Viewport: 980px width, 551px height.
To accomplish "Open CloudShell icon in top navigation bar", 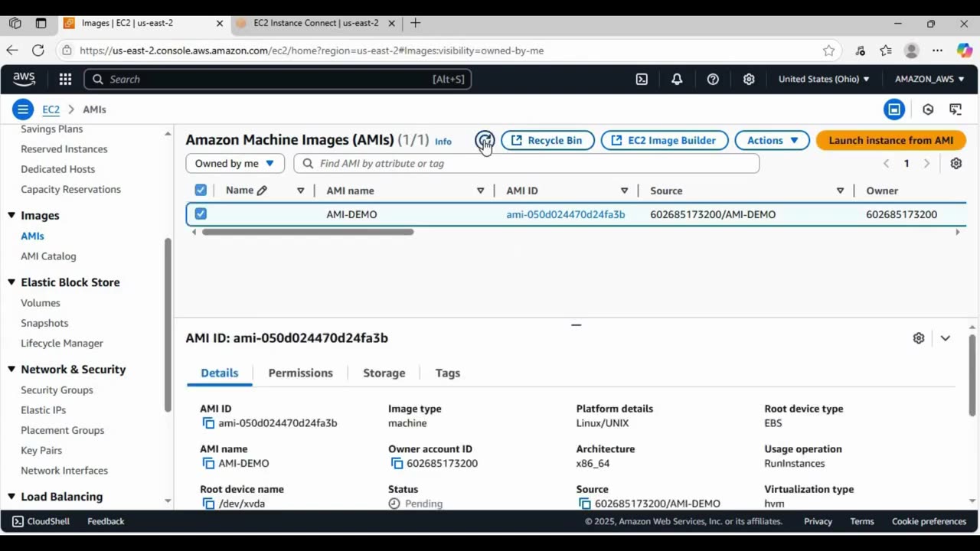I will (642, 79).
